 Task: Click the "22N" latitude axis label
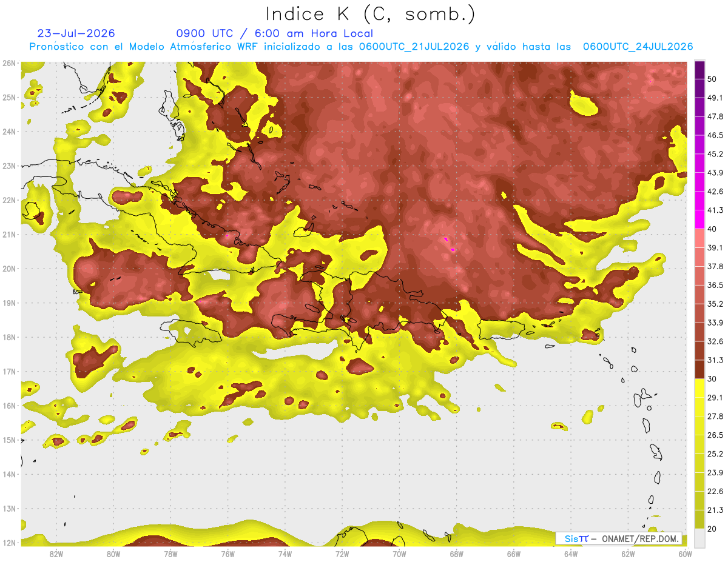click(9, 200)
